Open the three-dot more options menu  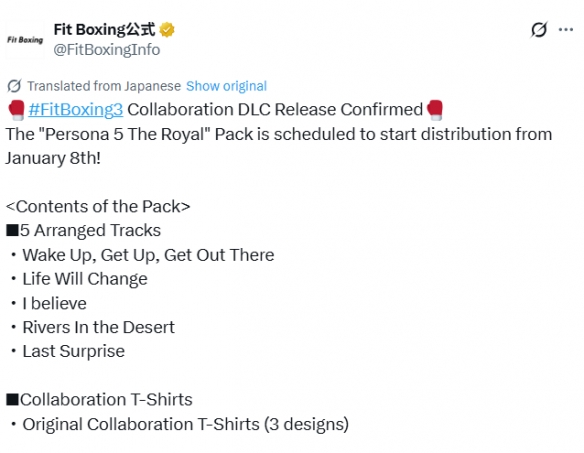coord(566,29)
